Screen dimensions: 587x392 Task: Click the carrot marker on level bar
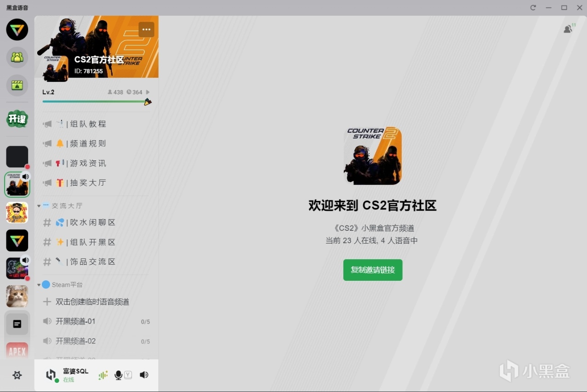(x=148, y=102)
